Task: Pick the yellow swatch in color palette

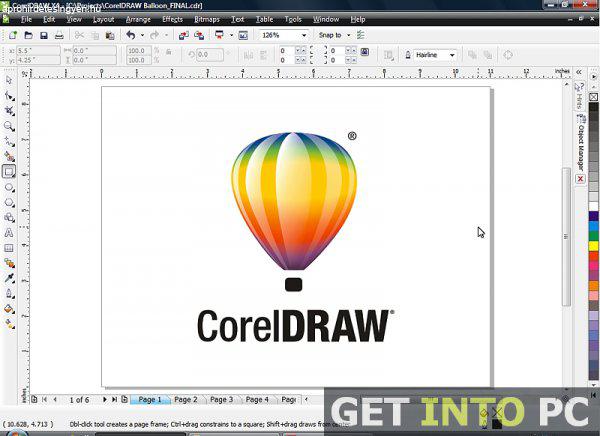Action: tap(593, 246)
